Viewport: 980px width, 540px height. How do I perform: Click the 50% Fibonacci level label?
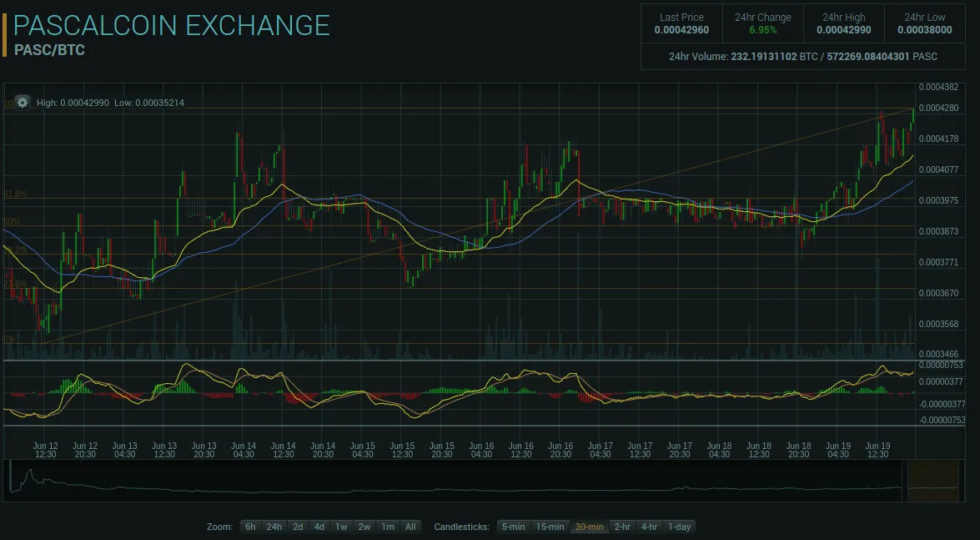coord(11,221)
